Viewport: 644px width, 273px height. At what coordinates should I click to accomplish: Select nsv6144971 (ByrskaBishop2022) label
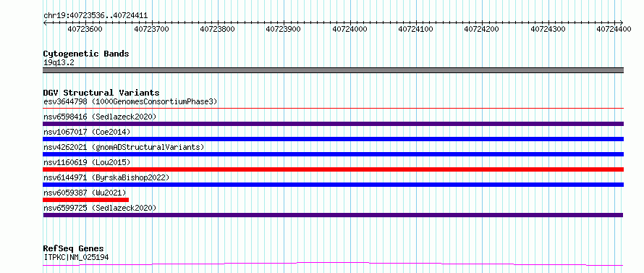[106, 177]
